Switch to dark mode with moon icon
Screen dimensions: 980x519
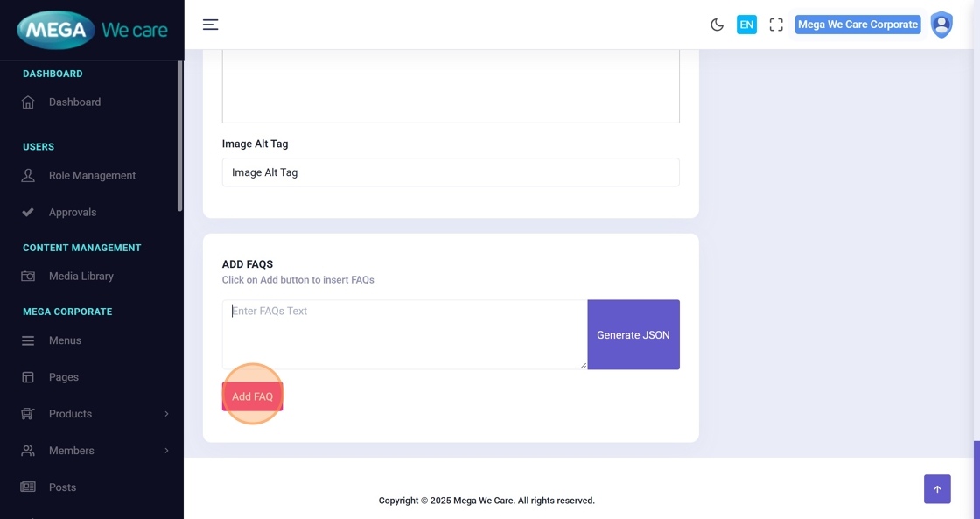coord(717,25)
